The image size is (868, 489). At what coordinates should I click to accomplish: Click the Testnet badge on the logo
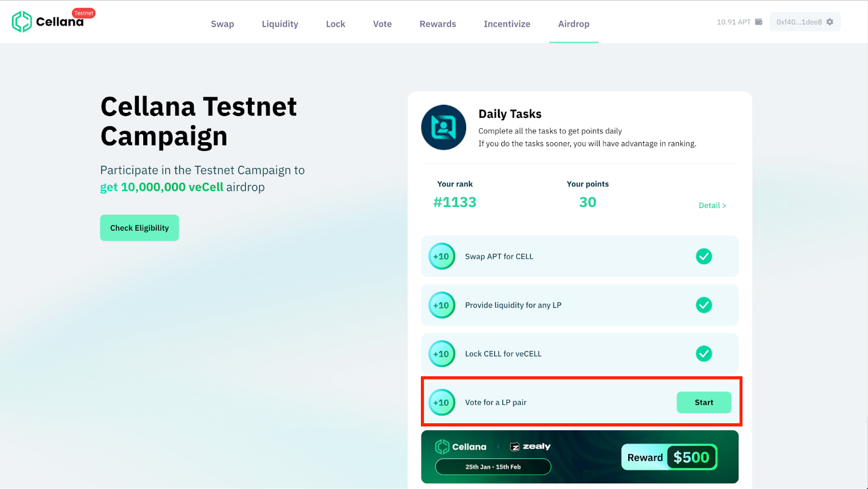83,12
